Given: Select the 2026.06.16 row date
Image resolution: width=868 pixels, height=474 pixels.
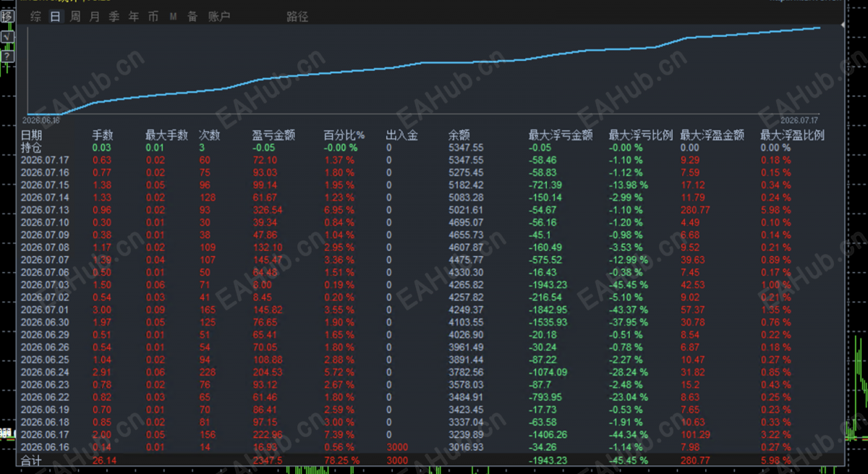Looking at the screenshot, I should pos(45,447).
